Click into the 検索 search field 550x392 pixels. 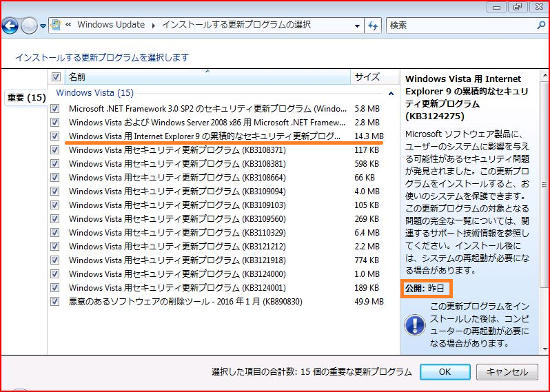[461, 25]
